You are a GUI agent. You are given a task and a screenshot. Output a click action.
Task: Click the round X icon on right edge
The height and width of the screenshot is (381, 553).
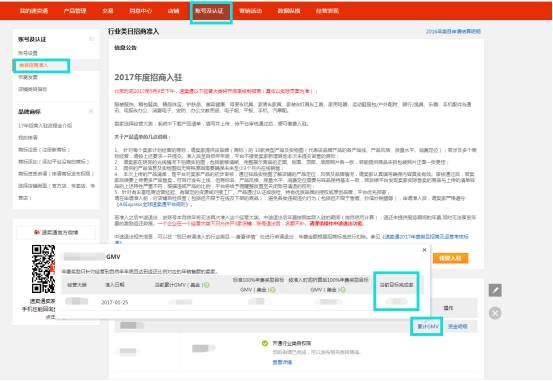[x=495, y=313]
